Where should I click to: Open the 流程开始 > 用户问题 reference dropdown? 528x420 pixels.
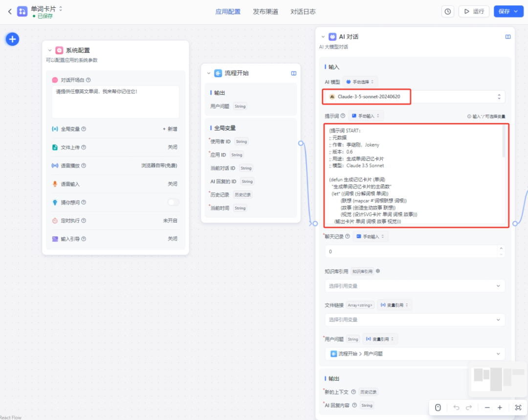point(415,354)
